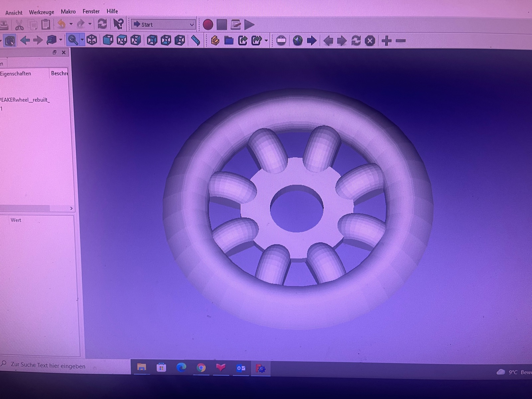Click the scissors Cut icon
The height and width of the screenshot is (399, 532).
[19, 25]
